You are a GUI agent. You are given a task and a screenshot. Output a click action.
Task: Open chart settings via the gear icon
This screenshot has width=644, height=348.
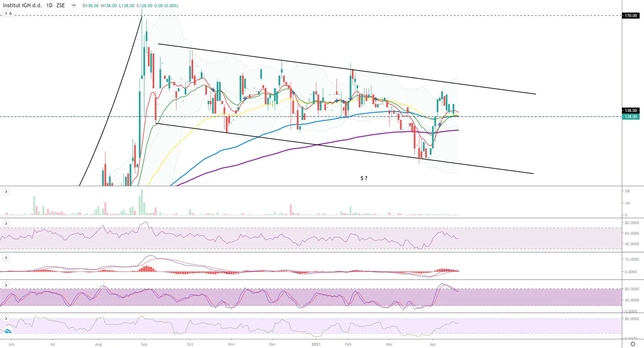633,344
